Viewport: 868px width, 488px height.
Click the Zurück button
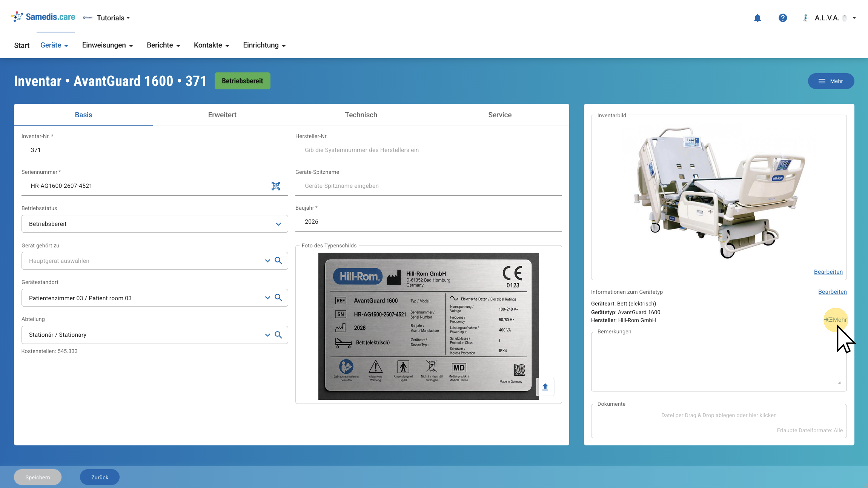100,477
